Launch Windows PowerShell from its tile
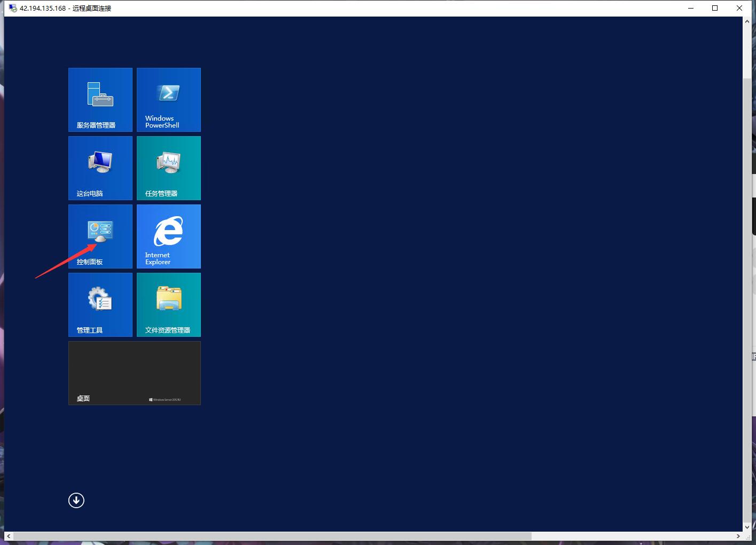 168,100
